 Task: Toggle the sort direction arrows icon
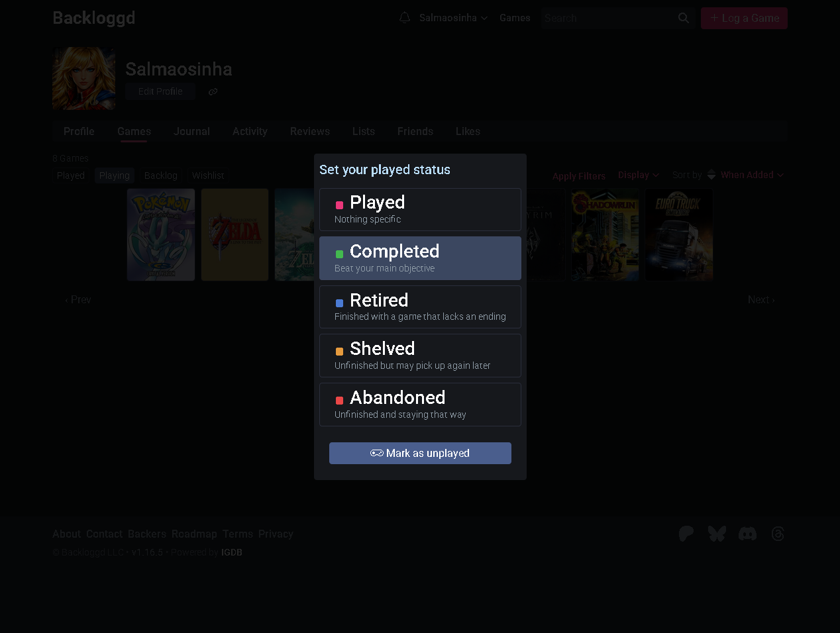(711, 175)
